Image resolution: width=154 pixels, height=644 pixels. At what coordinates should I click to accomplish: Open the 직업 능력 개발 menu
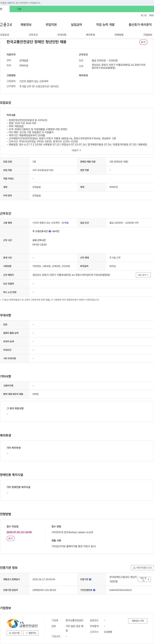point(105,24)
